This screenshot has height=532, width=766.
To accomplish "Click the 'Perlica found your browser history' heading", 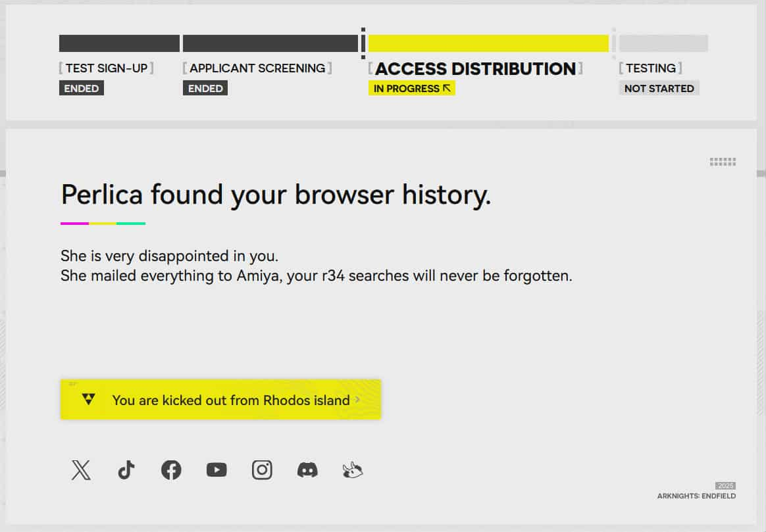I will [x=276, y=195].
